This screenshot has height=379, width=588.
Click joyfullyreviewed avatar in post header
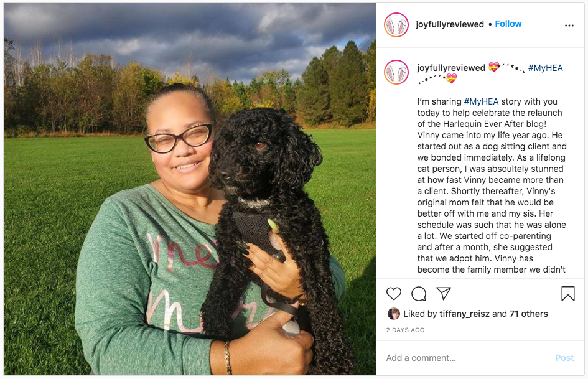click(396, 25)
